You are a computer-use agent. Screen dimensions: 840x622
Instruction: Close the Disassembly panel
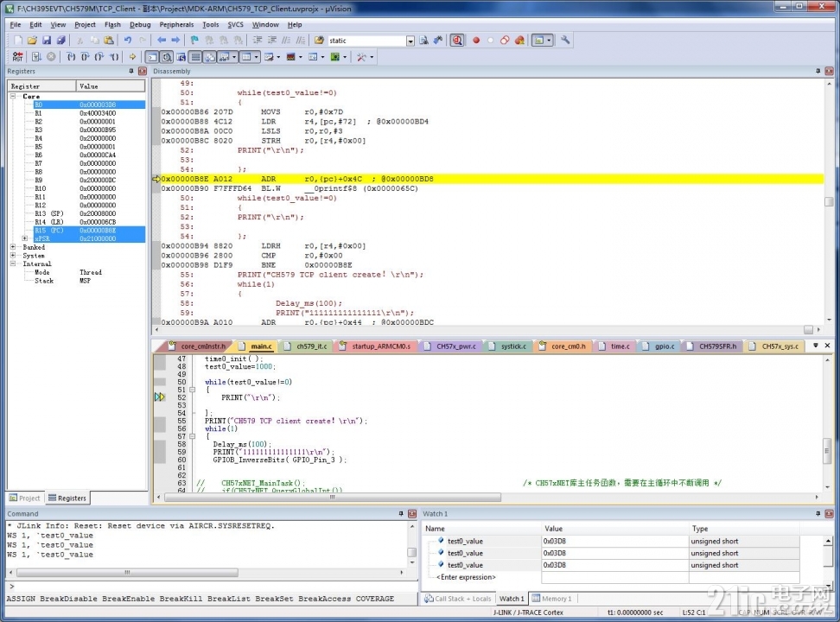[829, 71]
